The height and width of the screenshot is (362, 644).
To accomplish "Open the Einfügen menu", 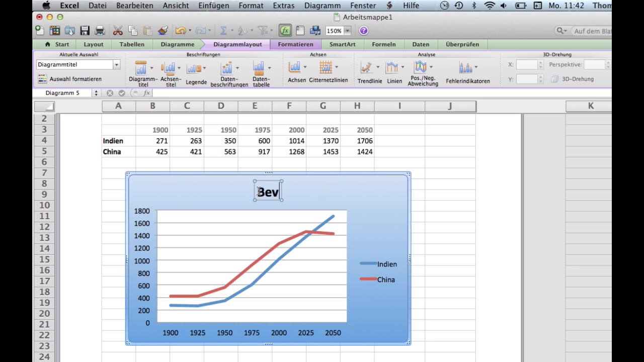I will coord(214,6).
